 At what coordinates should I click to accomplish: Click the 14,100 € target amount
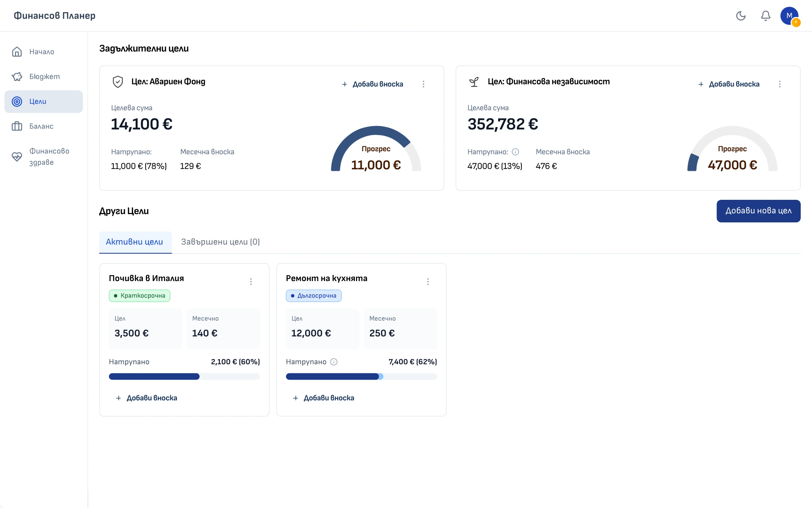click(142, 124)
